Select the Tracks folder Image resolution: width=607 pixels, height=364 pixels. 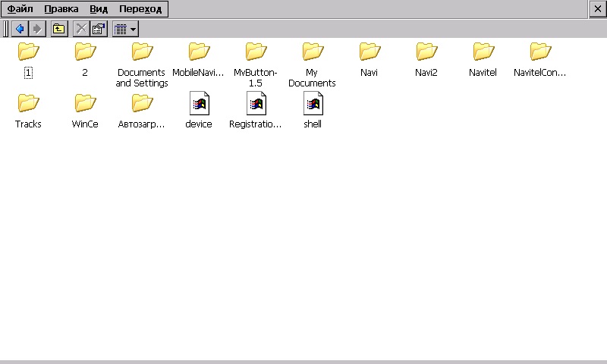click(28, 103)
